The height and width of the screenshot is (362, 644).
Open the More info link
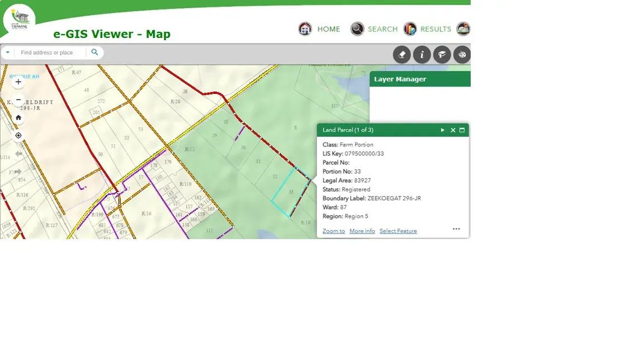pos(362,231)
